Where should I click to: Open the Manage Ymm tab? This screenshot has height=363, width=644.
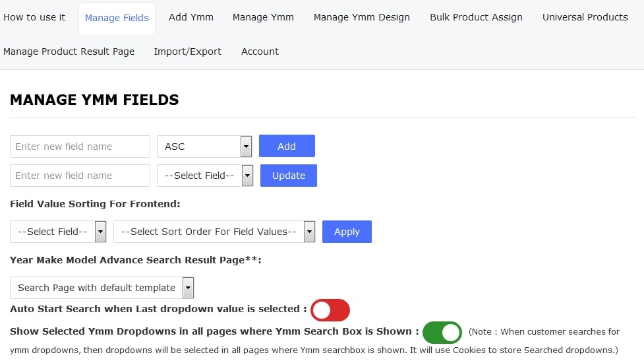[x=263, y=17]
